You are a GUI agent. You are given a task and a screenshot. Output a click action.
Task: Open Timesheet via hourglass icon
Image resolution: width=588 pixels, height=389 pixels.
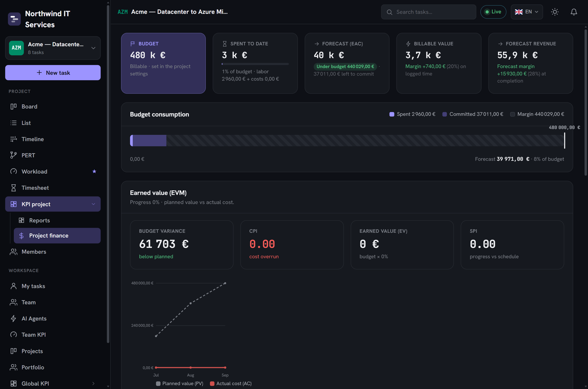(13, 188)
